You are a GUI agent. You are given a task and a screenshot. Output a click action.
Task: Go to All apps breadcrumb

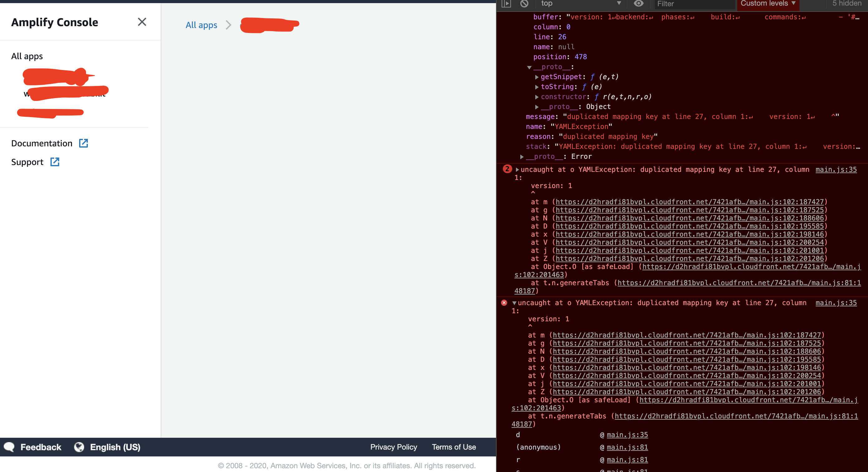coord(202,25)
